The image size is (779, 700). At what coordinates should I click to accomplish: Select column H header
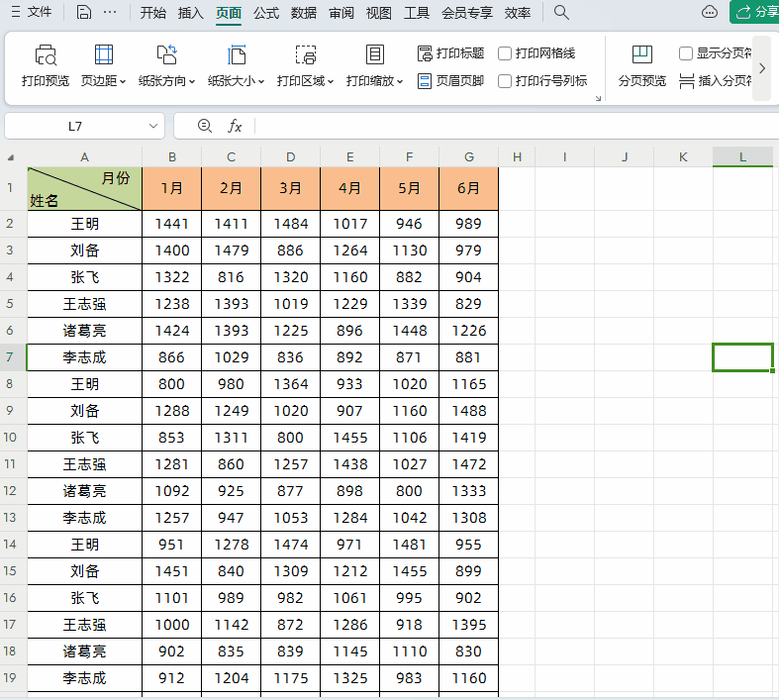[517, 157]
